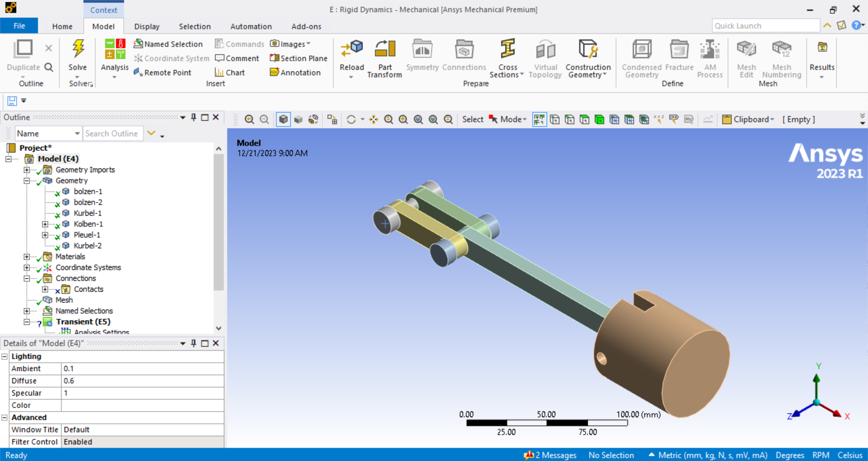Switch to the Home ribbon tab
868x461 pixels.
[x=62, y=26]
